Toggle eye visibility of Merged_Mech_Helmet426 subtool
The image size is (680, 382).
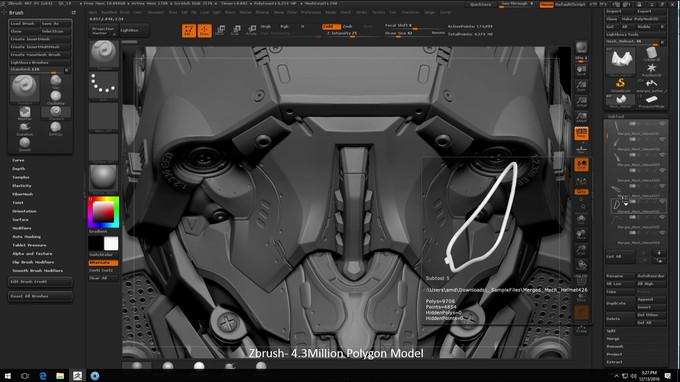point(662,202)
